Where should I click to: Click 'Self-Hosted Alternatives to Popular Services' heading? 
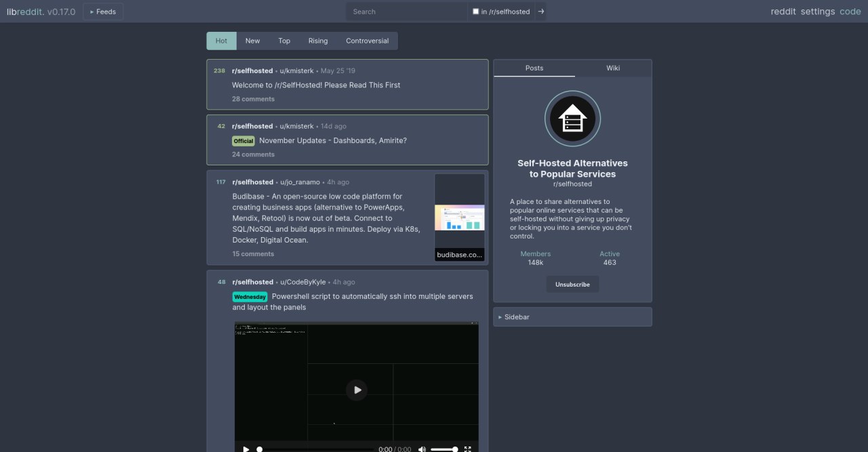tap(572, 169)
